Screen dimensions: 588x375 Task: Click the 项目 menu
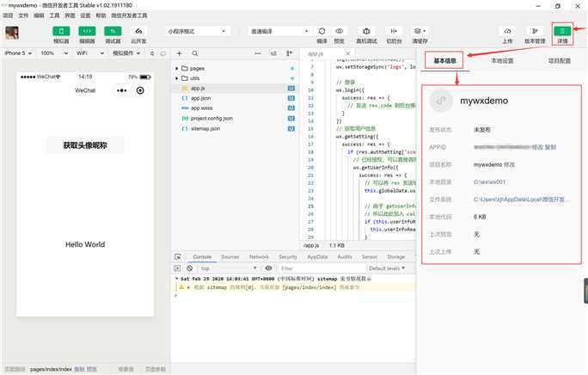coord(8,15)
